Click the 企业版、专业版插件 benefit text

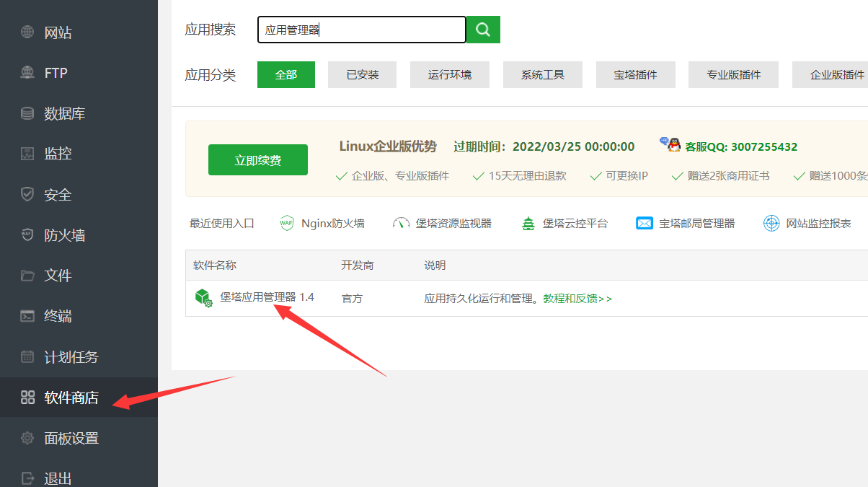[400, 175]
